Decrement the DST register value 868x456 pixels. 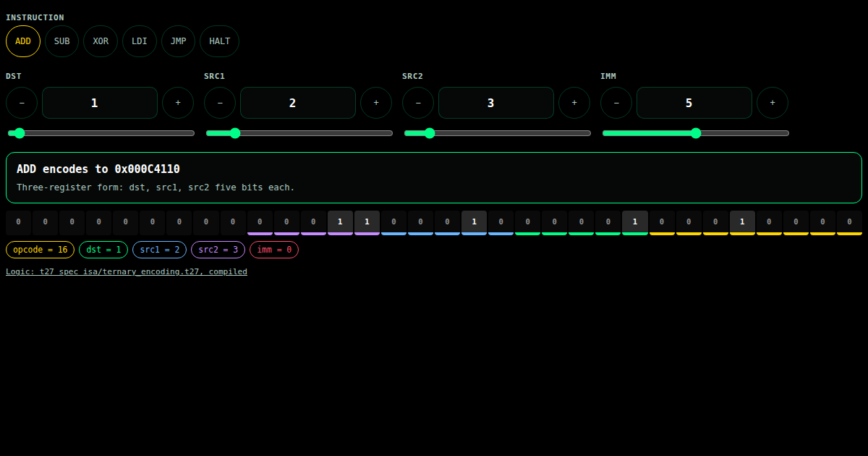coord(22,103)
